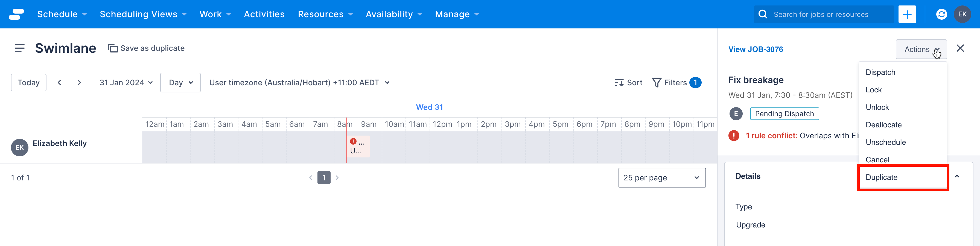This screenshot has width=980, height=246.
Task: Click the circular refresh icon in the top bar
Action: [x=941, y=14]
